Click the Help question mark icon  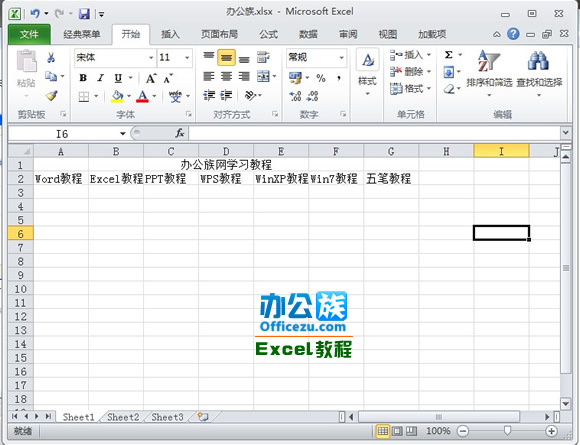(513, 34)
